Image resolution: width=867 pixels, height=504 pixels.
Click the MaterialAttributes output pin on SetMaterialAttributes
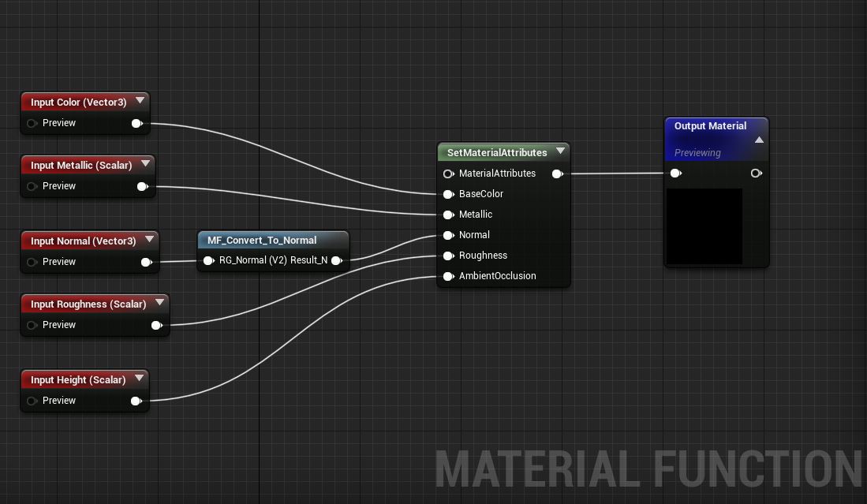click(558, 174)
